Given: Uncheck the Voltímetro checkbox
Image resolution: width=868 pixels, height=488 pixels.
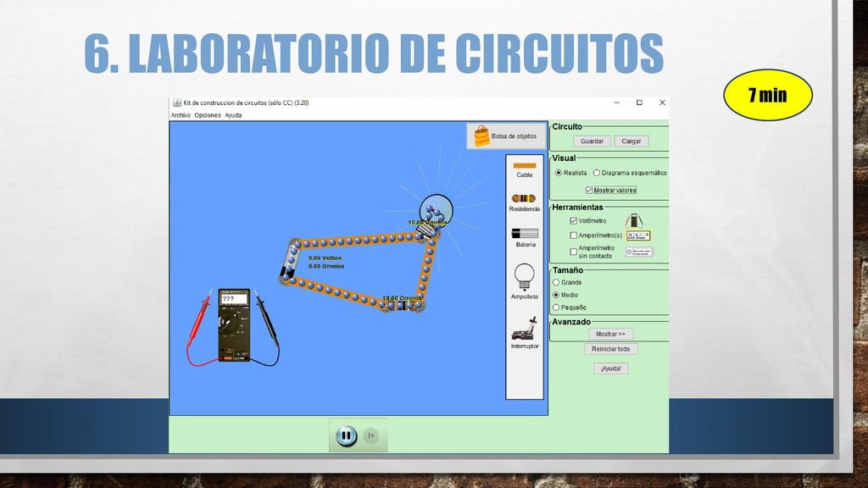Looking at the screenshot, I should (574, 221).
